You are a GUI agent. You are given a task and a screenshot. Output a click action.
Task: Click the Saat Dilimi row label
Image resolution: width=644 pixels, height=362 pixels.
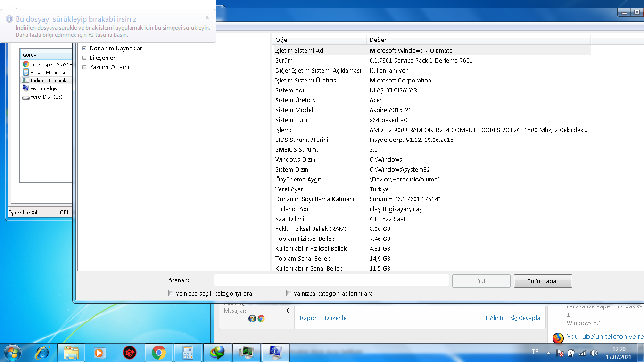(x=289, y=219)
